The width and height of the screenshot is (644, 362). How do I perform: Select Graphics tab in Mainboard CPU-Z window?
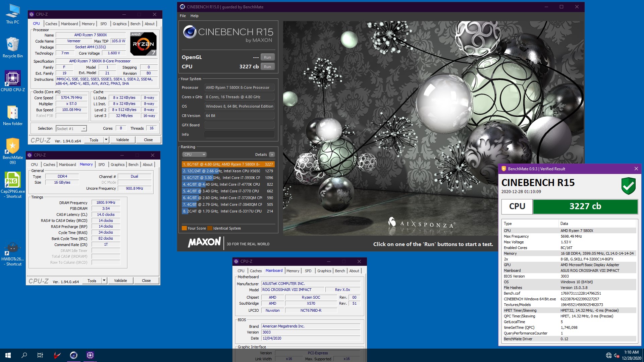point(324,271)
